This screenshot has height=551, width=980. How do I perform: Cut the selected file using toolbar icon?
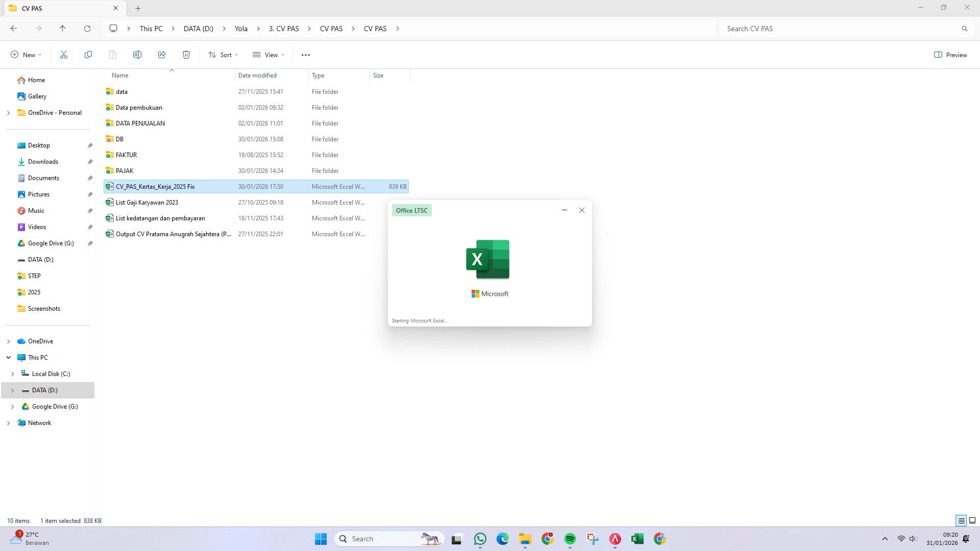point(63,55)
